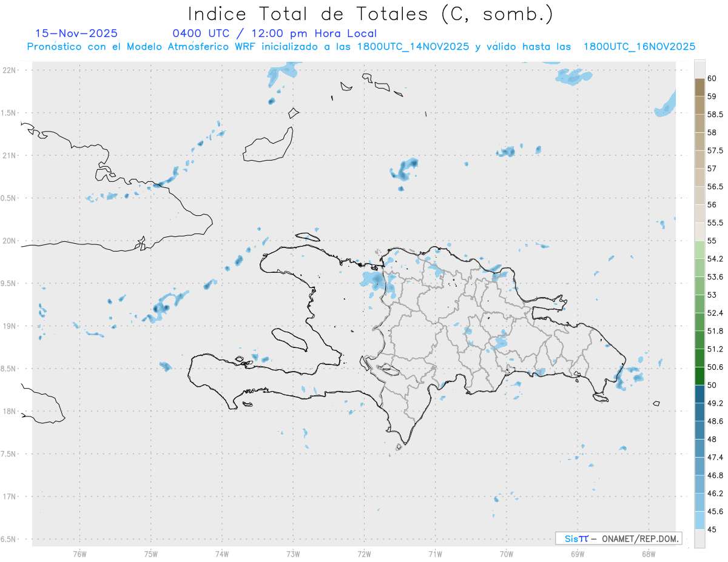
Task: Click the '68W' longitude label
Action: click(648, 554)
